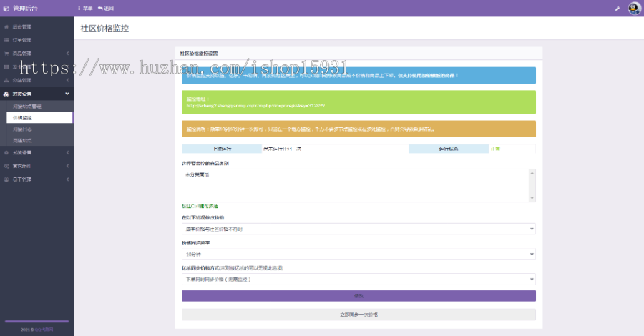This screenshot has width=644, height=336.
Task: Open the 亿乐 sync price method dropdown
Action: coord(358,280)
